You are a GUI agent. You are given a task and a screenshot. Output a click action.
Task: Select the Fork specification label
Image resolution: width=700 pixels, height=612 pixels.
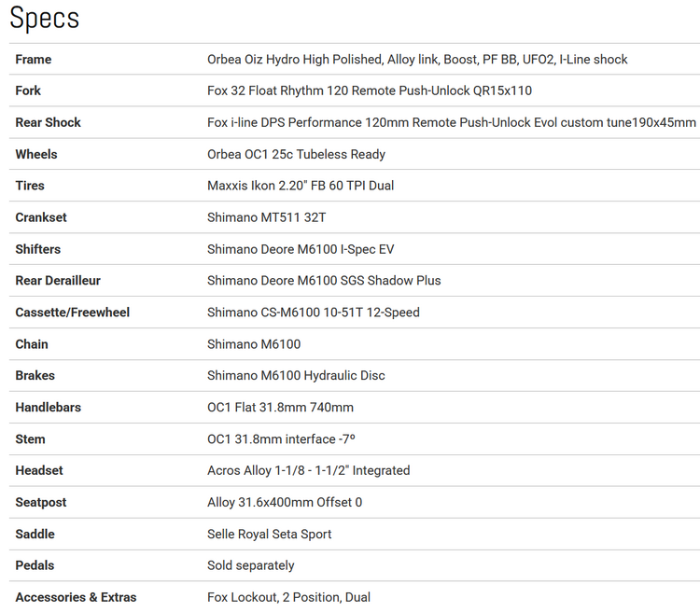(x=28, y=90)
